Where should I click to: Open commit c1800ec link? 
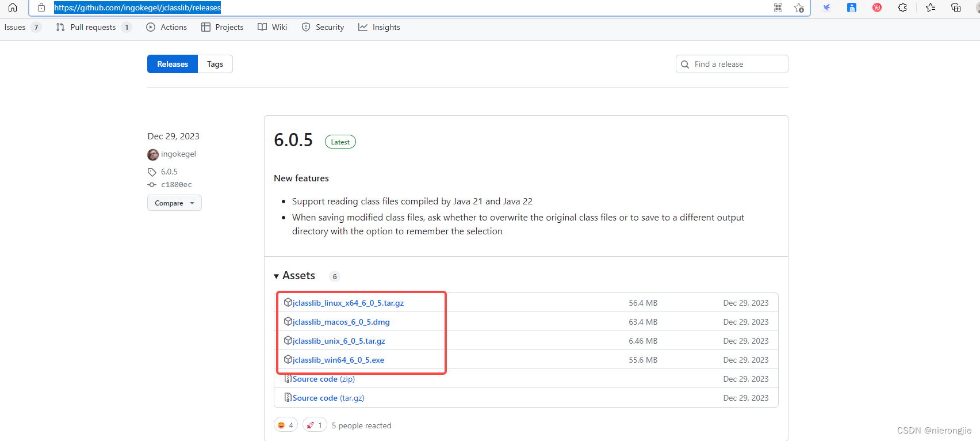click(x=177, y=185)
